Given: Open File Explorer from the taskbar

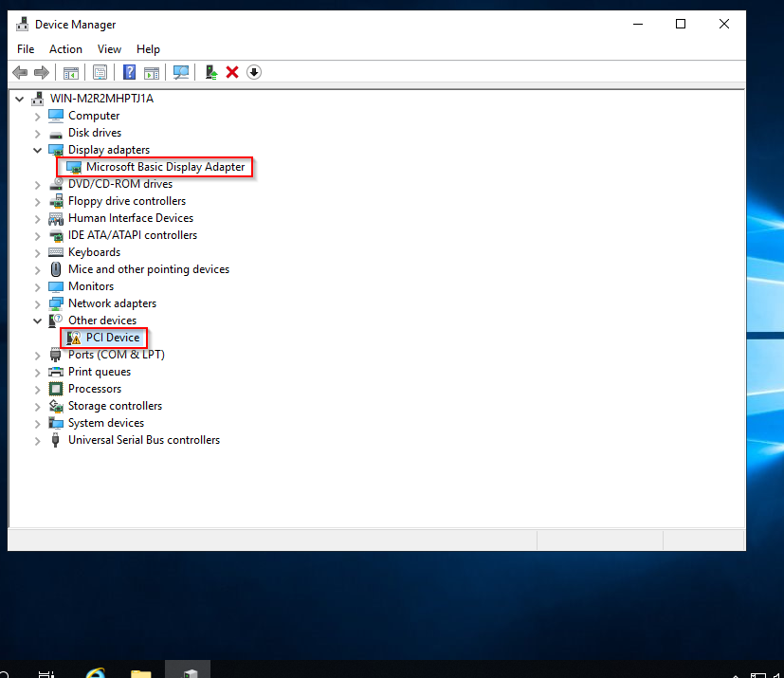Looking at the screenshot, I should [x=141, y=673].
